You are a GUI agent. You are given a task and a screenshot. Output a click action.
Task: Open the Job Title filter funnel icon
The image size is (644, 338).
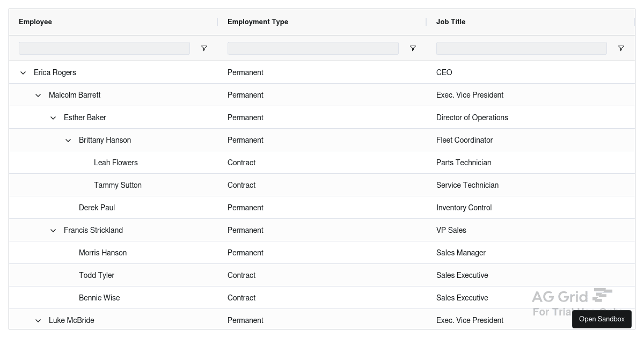click(621, 48)
